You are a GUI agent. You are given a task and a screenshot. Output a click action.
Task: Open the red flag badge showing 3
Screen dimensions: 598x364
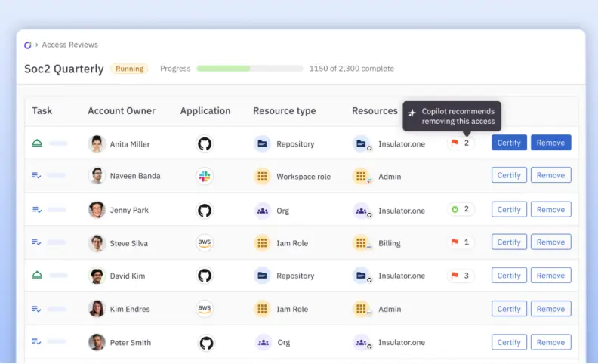click(461, 276)
